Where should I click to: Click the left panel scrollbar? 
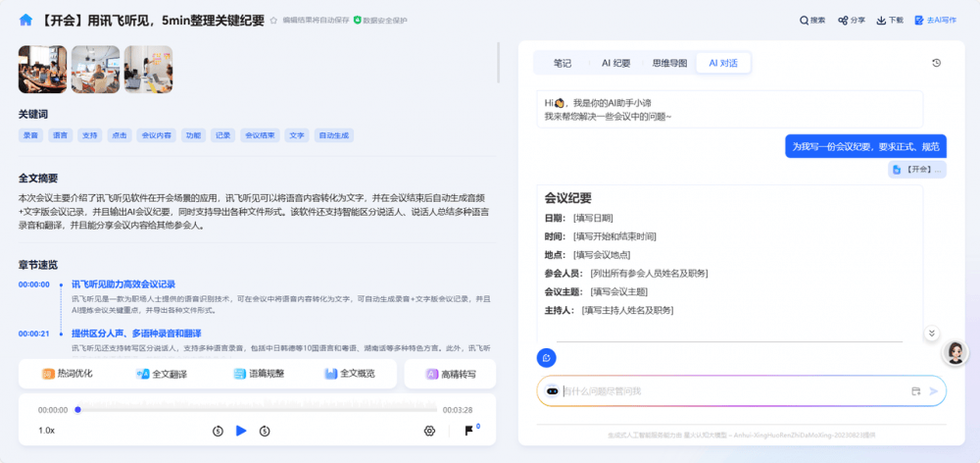click(x=498, y=63)
